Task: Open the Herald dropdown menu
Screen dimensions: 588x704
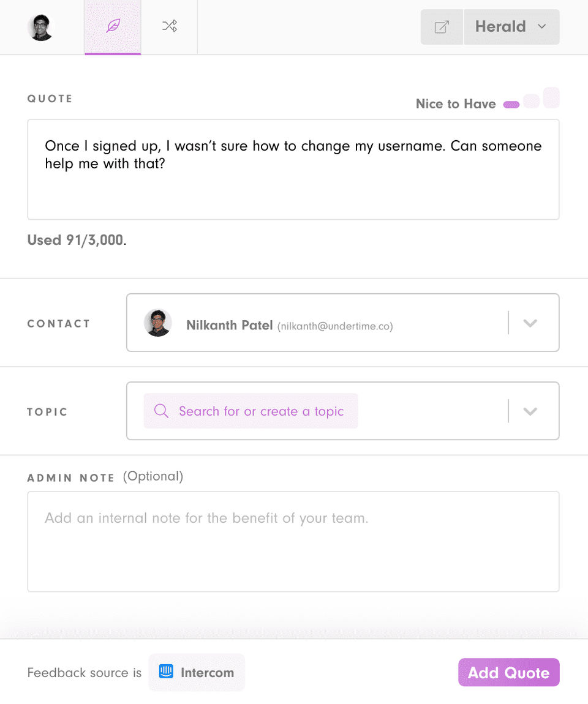Action: pos(511,27)
